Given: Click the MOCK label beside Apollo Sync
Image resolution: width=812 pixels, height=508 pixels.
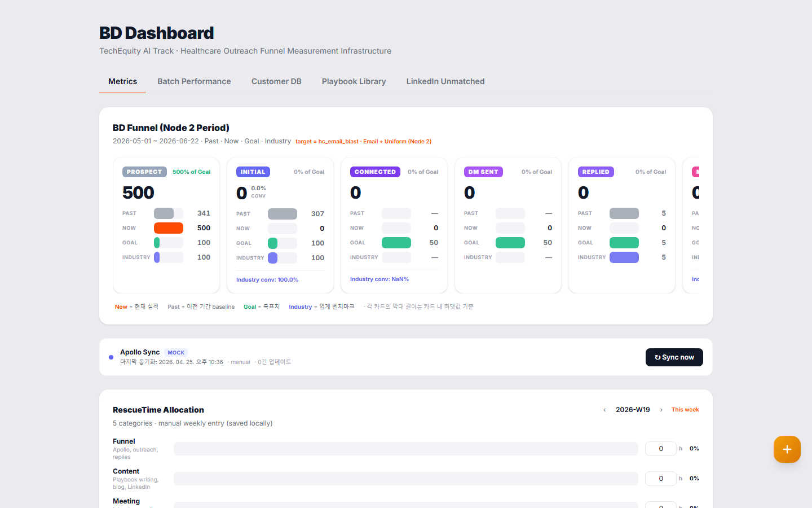Looking at the screenshot, I should pos(176,353).
